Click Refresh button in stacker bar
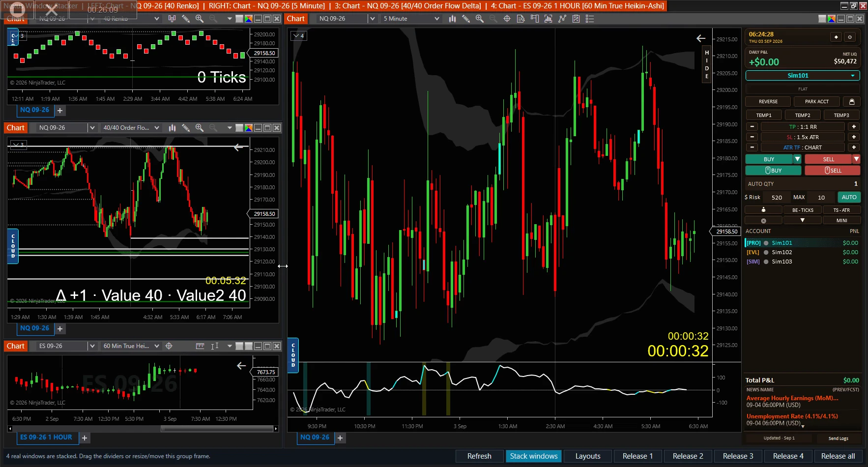The image size is (868, 467). pos(479,456)
